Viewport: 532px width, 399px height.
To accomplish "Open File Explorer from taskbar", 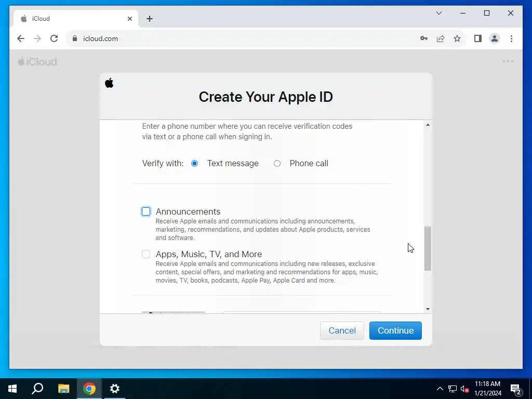I will point(63,389).
